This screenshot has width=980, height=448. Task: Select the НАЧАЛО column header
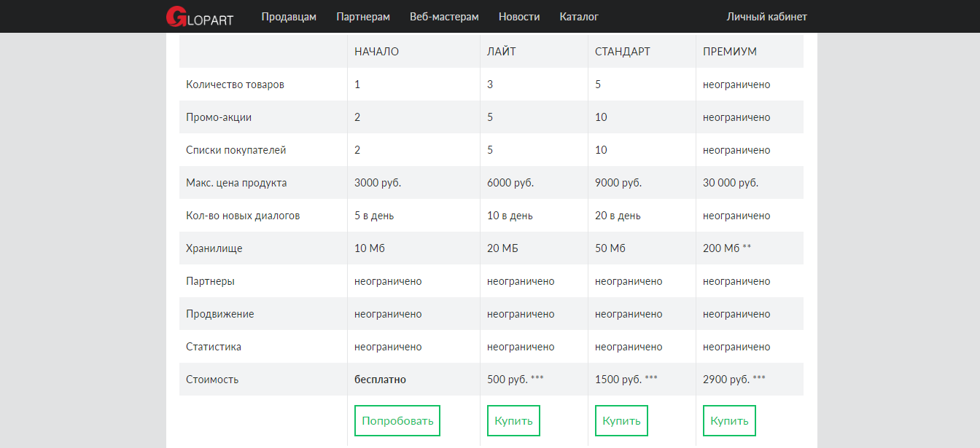click(x=376, y=52)
